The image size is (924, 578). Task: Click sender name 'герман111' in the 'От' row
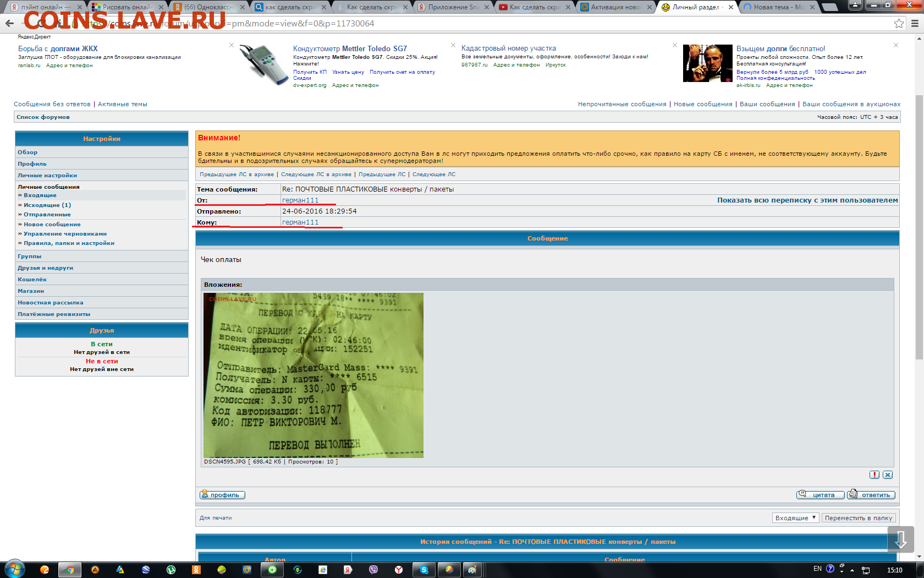(300, 200)
